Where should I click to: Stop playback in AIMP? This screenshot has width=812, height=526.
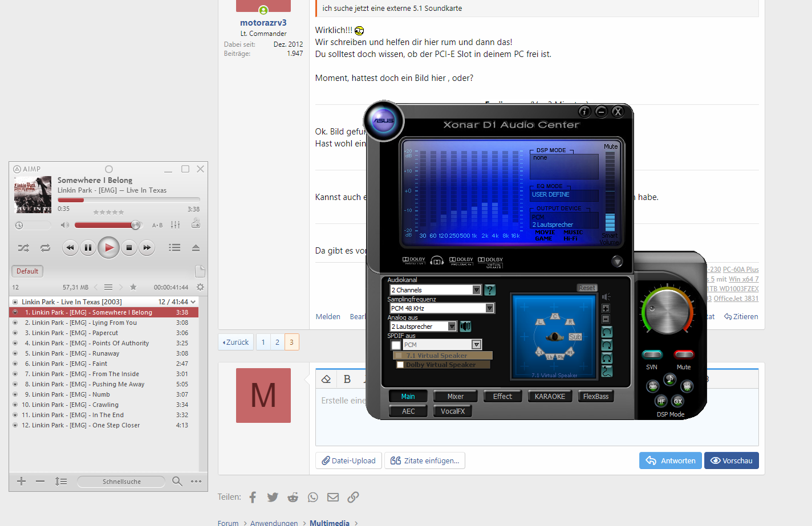pyautogui.click(x=129, y=247)
